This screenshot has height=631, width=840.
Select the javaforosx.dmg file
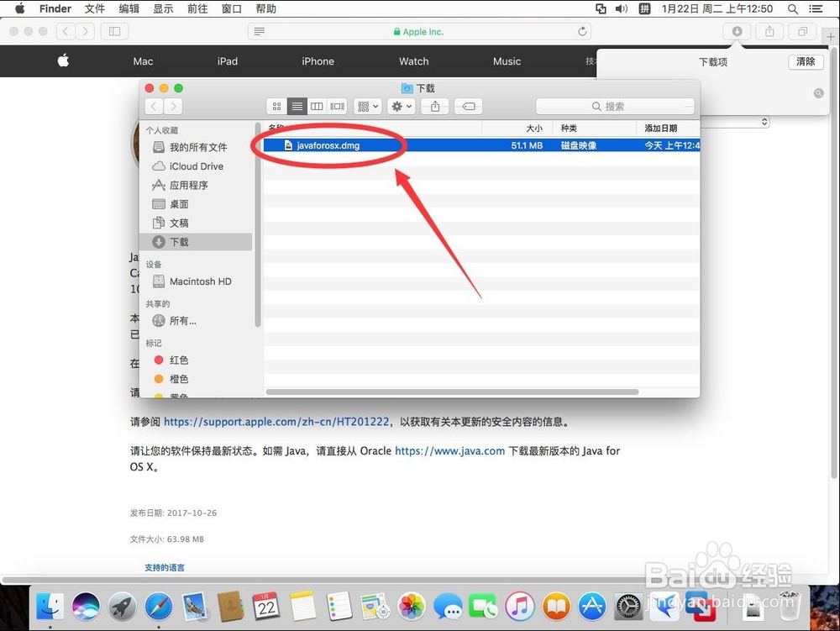(328, 145)
